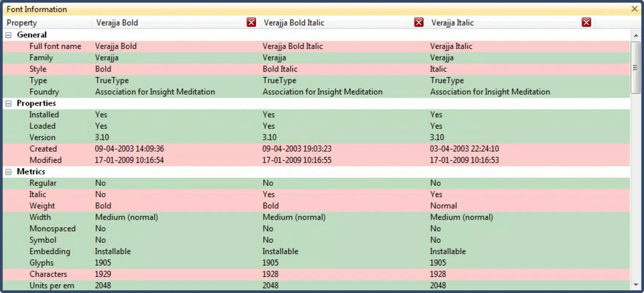644x293 pixels.
Task: Select the Width row label
Action: point(40,217)
